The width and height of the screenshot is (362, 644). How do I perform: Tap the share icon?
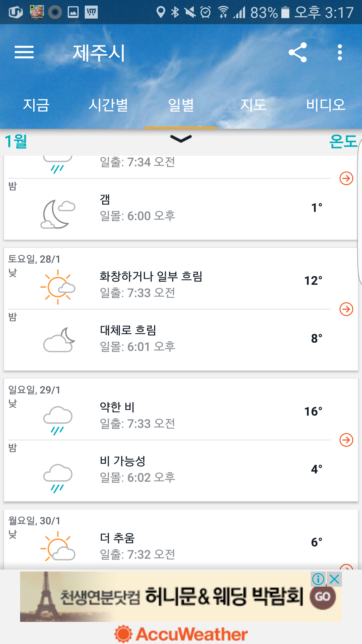pyautogui.click(x=298, y=52)
